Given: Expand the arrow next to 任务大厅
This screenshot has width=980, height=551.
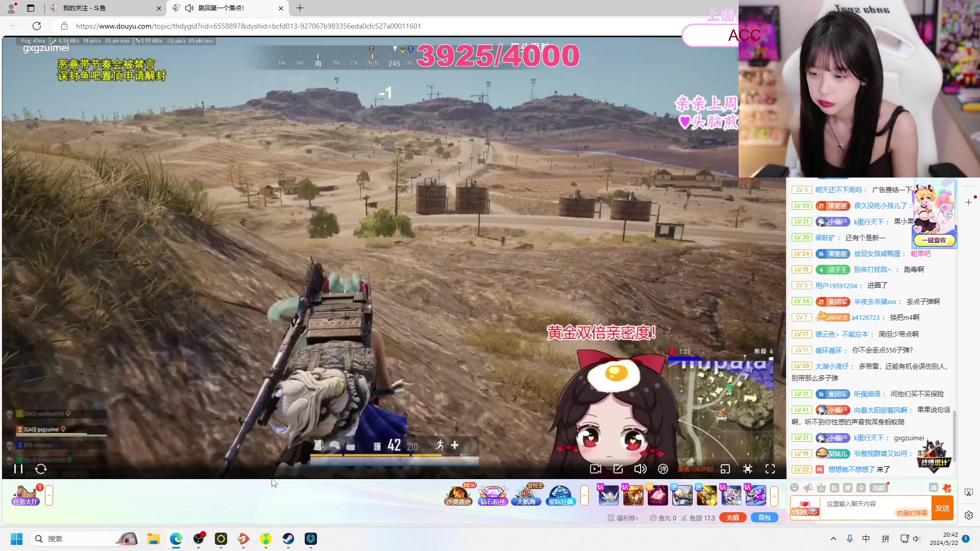Looking at the screenshot, I should [49, 495].
